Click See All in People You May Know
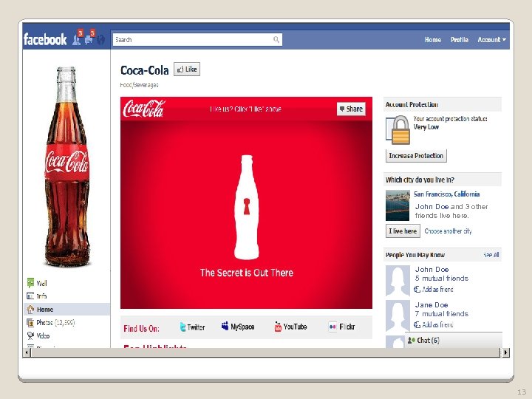This screenshot has width=532, height=399. (x=491, y=255)
